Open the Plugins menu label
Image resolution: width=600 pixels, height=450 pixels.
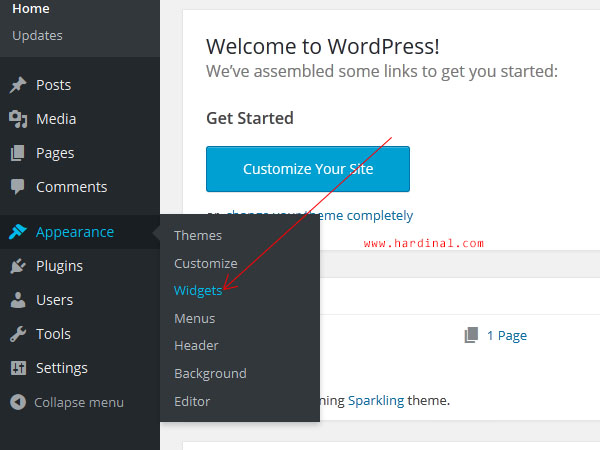point(59,266)
